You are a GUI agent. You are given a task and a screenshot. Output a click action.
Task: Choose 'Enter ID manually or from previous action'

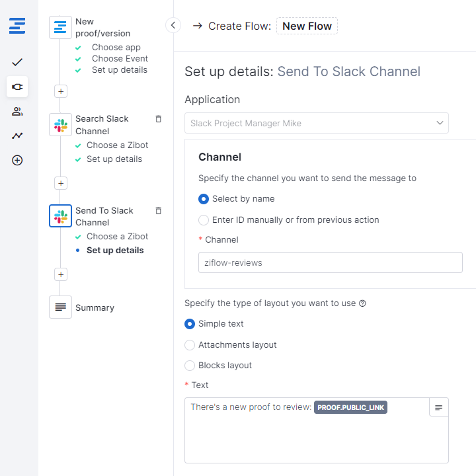point(204,220)
